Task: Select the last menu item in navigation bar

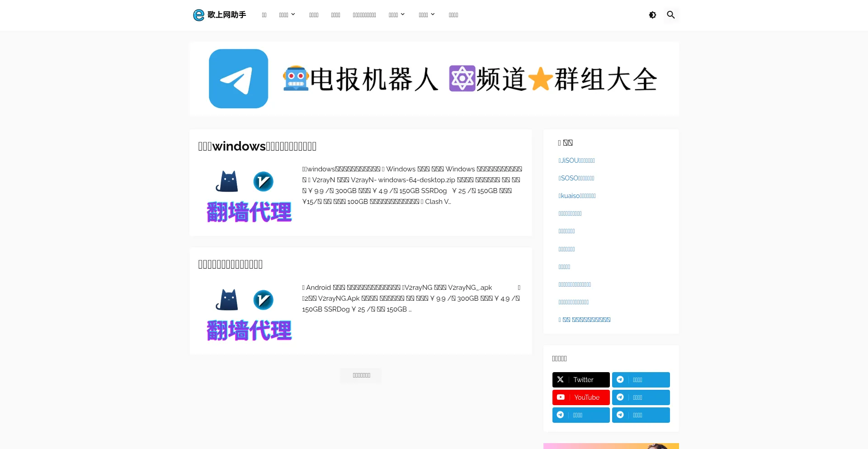Action: pyautogui.click(x=453, y=15)
